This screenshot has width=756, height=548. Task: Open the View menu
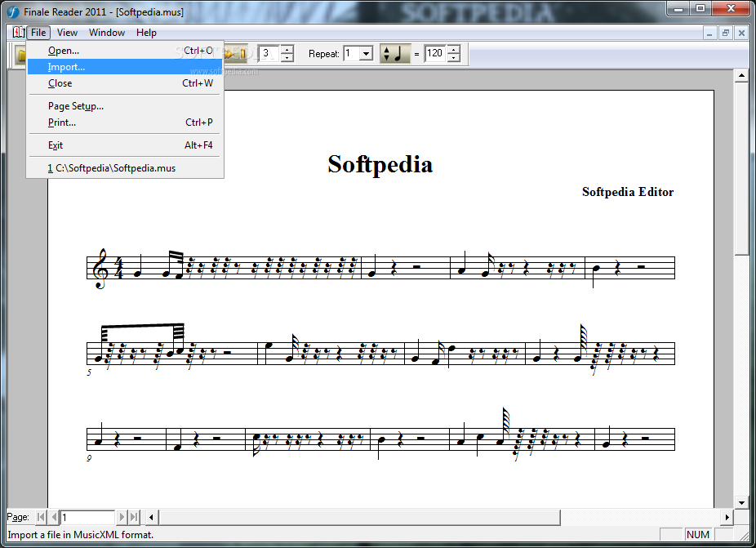click(67, 33)
